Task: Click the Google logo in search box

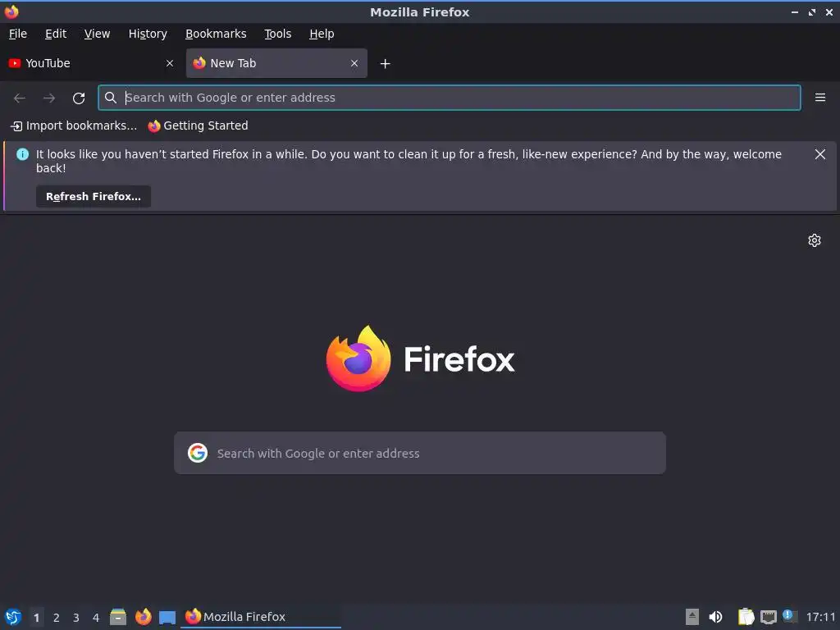Action: pyautogui.click(x=198, y=453)
